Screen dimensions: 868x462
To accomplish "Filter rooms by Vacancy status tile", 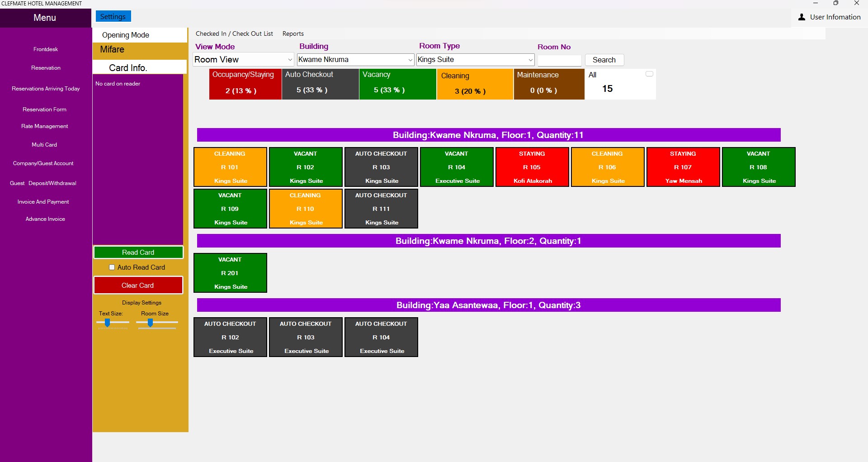I will click(x=397, y=84).
